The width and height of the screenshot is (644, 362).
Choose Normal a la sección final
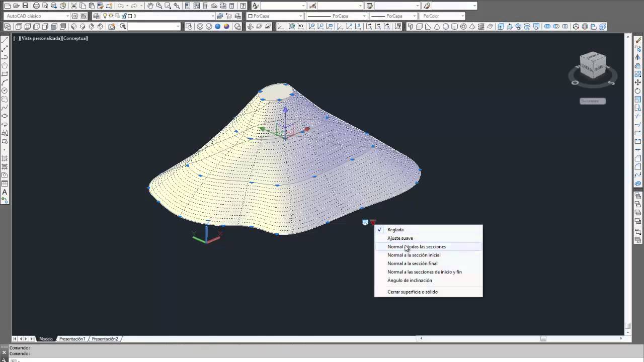428,263
